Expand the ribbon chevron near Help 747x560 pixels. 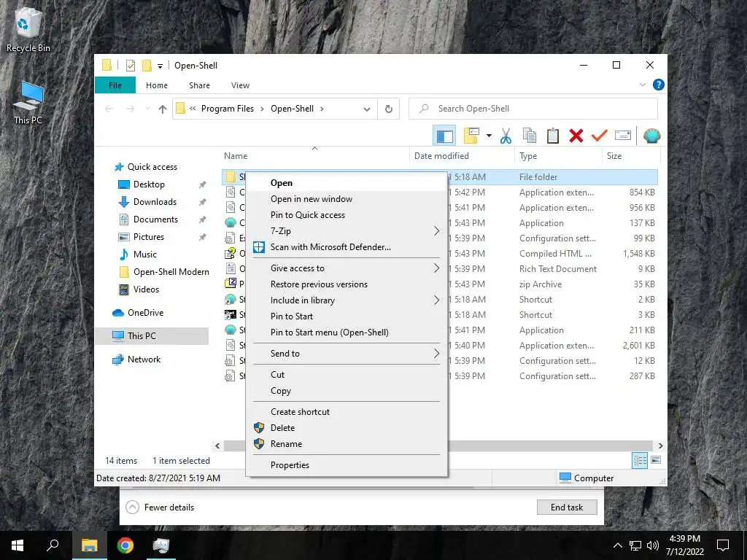click(642, 85)
